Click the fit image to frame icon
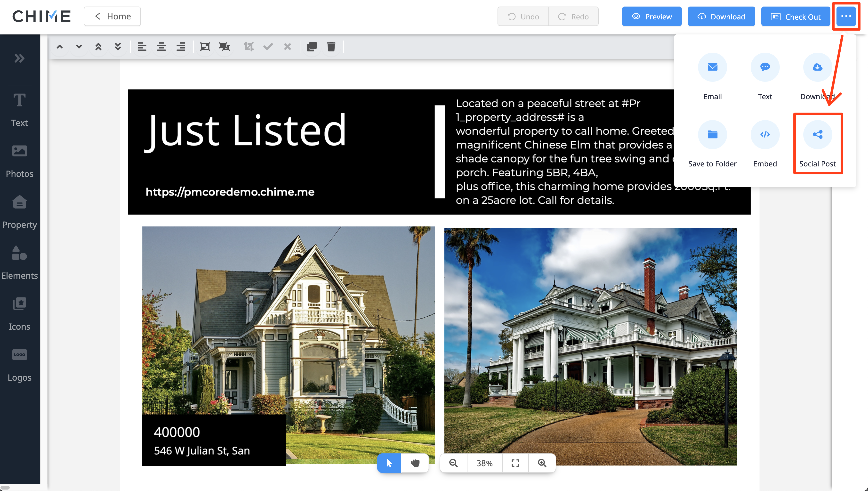868x491 pixels. coord(205,47)
